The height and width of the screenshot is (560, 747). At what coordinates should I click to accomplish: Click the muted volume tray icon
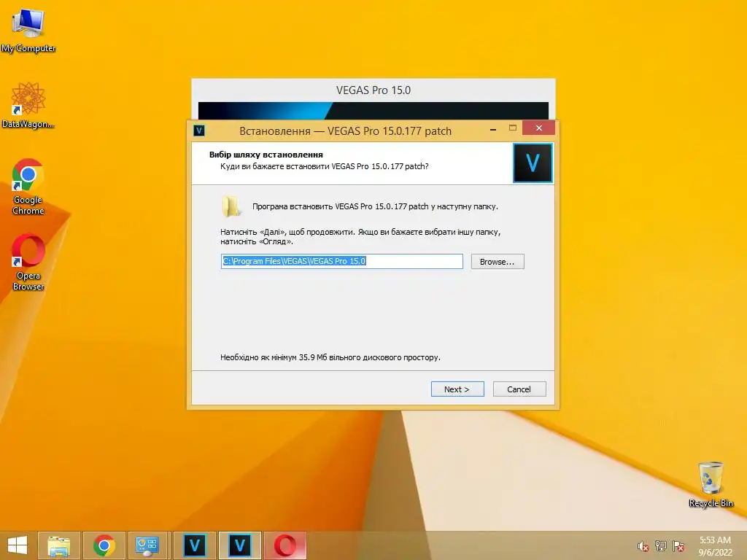[x=643, y=546]
